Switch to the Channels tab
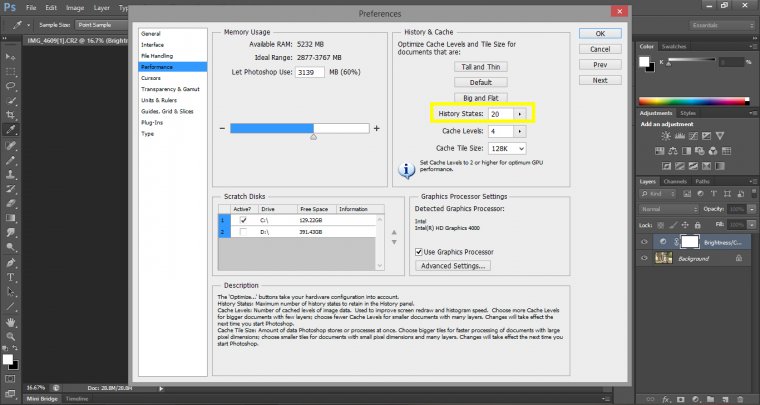Viewport: 760px width, 405px height. click(675, 181)
